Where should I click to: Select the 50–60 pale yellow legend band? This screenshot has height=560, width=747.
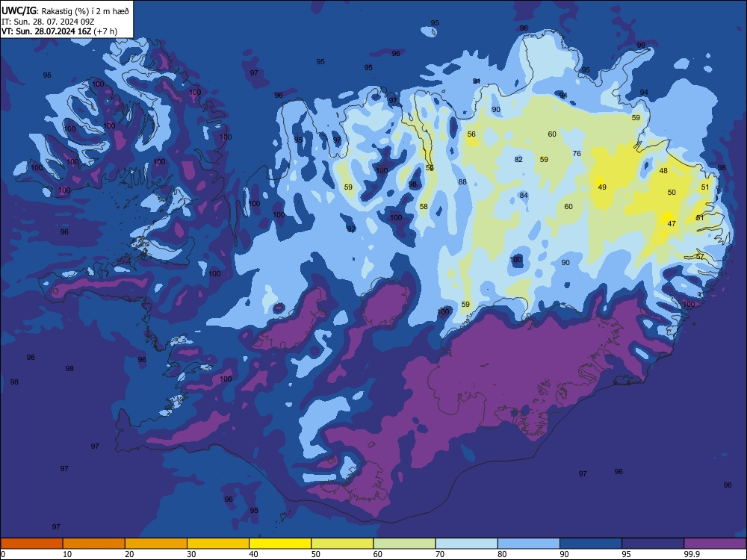[x=342, y=544]
